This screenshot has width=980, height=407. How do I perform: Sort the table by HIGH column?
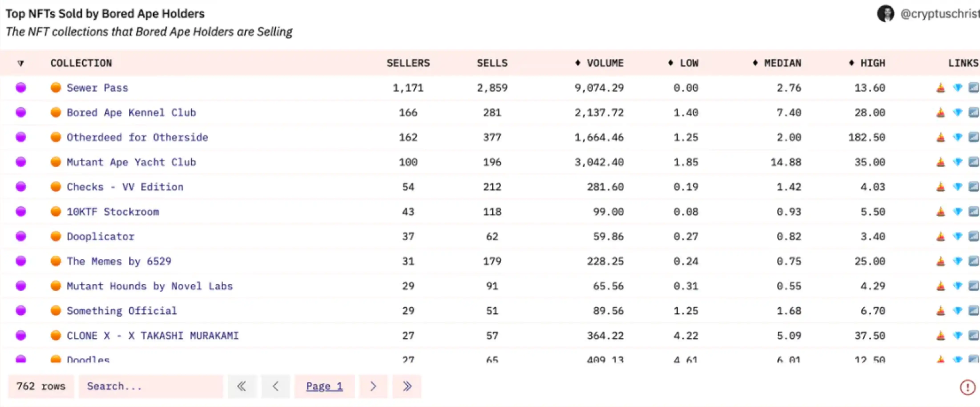click(x=867, y=63)
